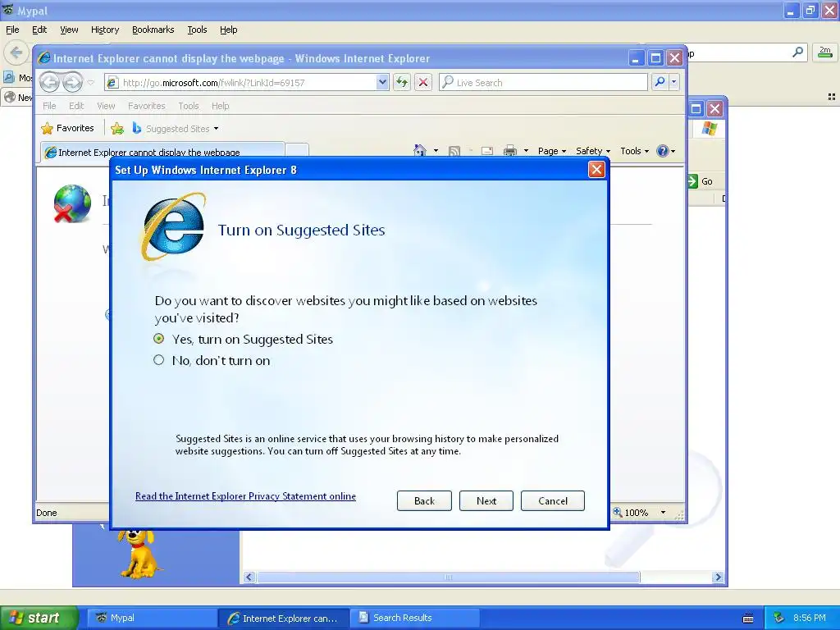
Task: Click the IE Forward navigation arrow
Action: tap(72, 83)
